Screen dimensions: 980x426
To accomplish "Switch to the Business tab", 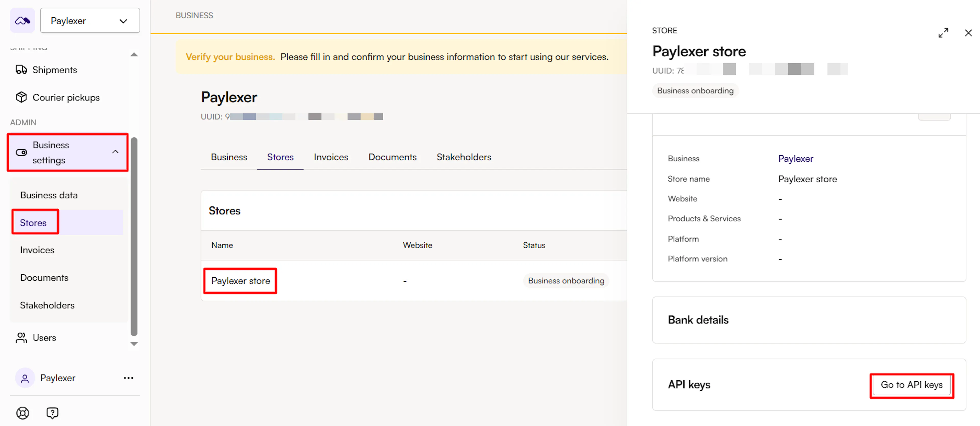I will click(229, 157).
